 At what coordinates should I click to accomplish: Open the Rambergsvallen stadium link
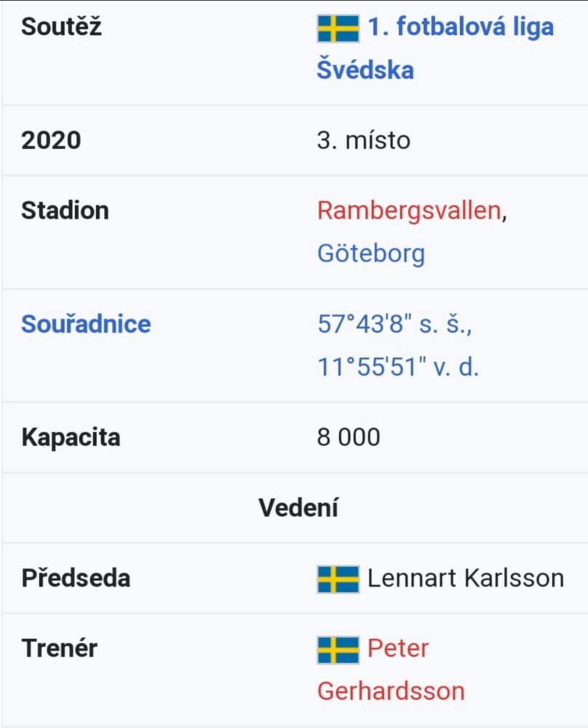point(409,210)
